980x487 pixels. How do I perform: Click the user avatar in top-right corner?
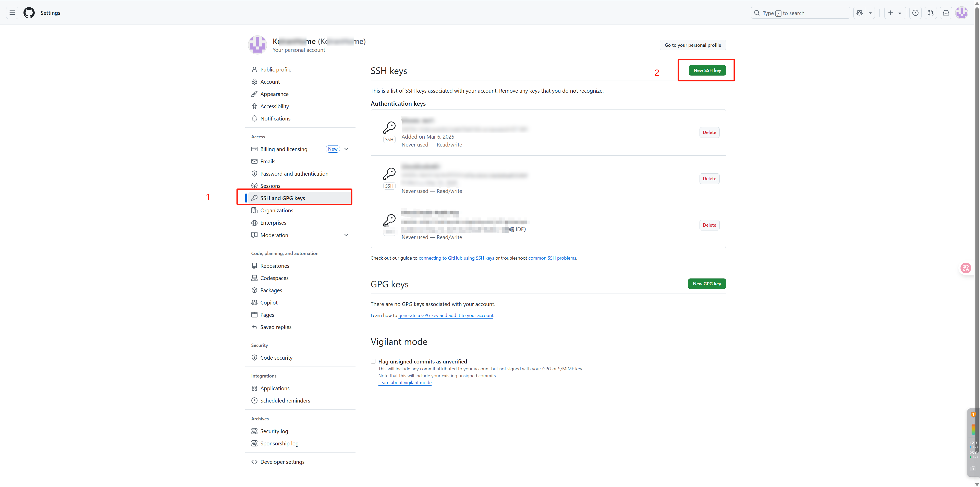pos(961,13)
